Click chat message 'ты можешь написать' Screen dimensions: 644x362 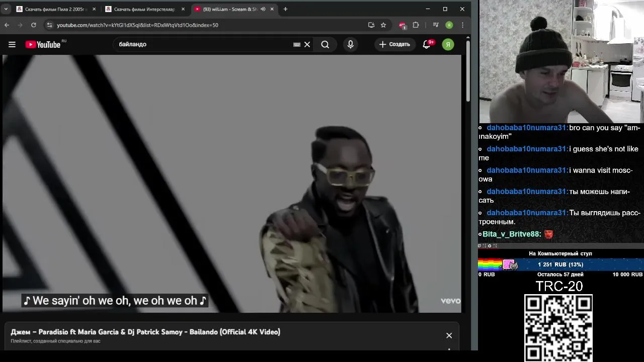(x=554, y=196)
